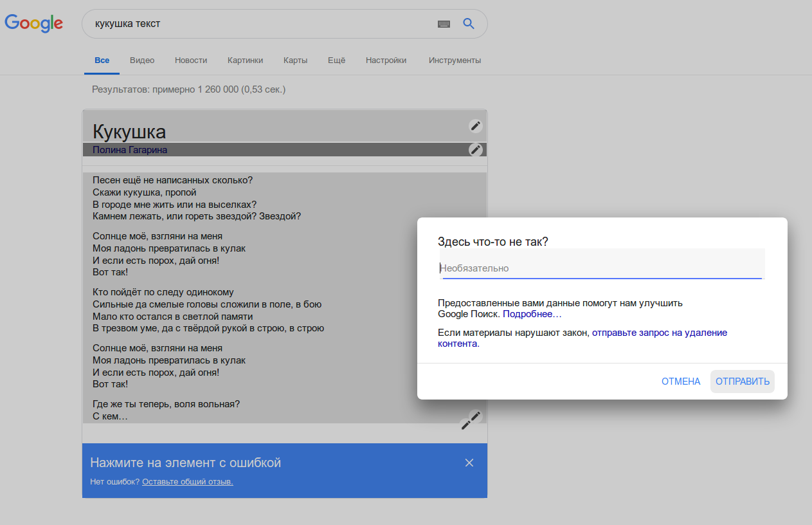Open the Подробнее… link
The image size is (812, 525).
click(532, 314)
